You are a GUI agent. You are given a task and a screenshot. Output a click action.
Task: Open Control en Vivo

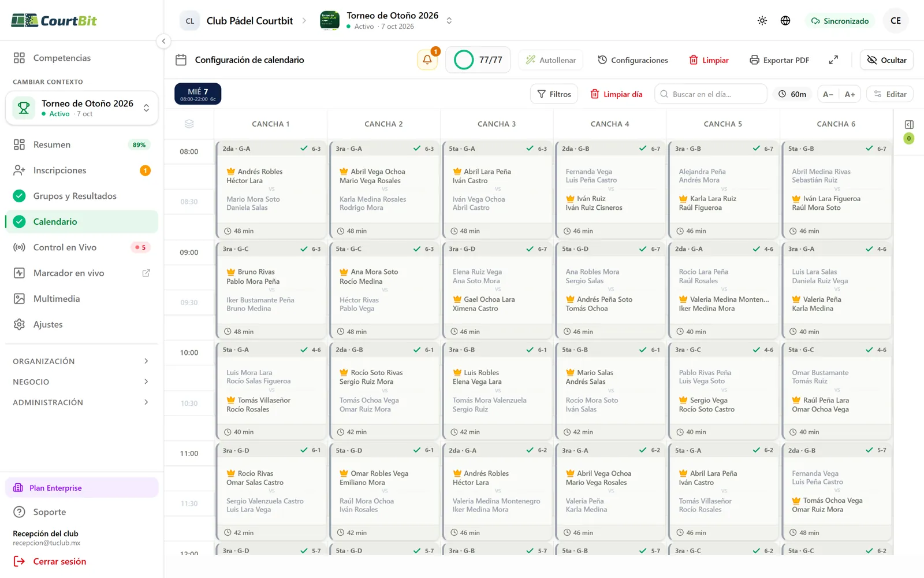[x=81, y=247]
